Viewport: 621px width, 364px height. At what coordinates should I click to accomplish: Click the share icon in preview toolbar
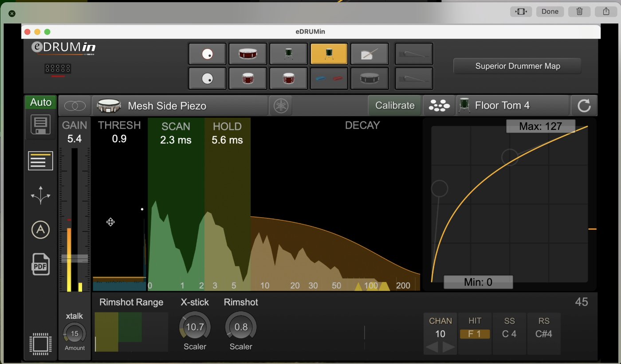tap(606, 12)
